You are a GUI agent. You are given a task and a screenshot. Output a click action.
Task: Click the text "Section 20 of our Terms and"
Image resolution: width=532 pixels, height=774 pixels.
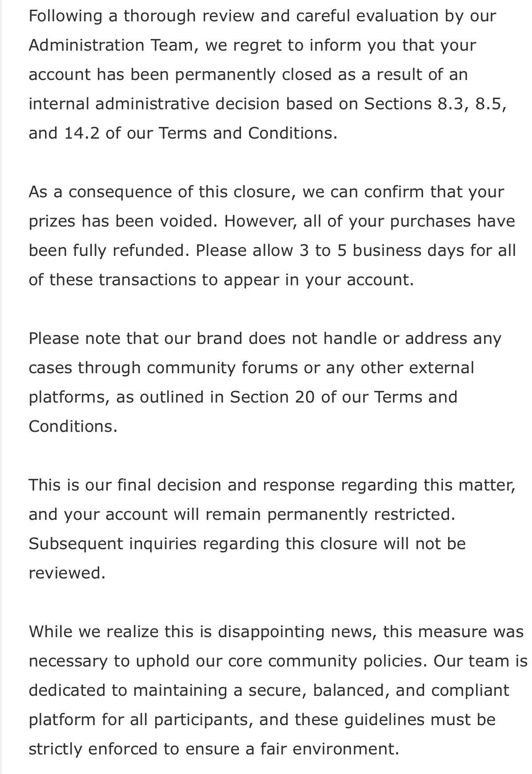(x=344, y=397)
